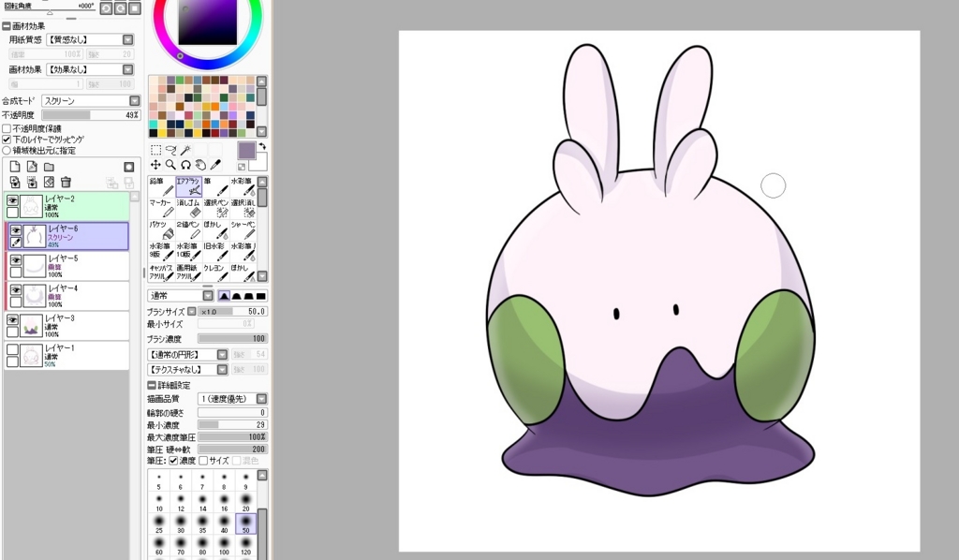Choose the rectangular selection tool
Screen dimensions: 959x560
(156, 150)
